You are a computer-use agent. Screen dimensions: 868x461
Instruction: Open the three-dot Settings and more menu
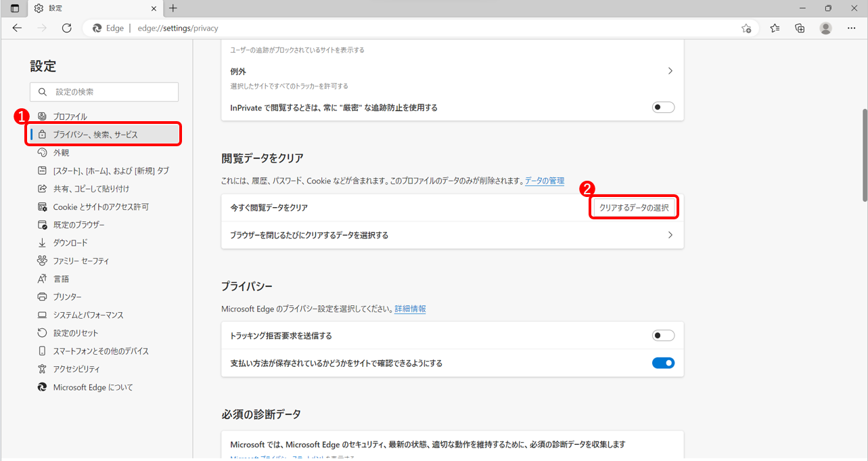(852, 28)
